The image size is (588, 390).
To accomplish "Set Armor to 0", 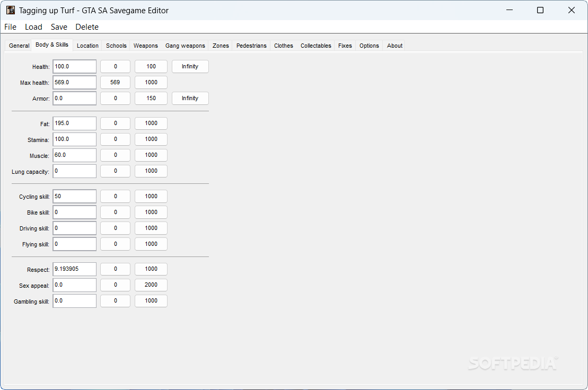I will [115, 99].
